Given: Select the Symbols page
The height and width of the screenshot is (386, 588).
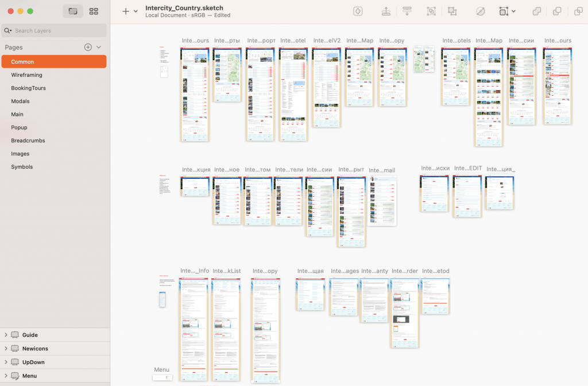Looking at the screenshot, I should (x=22, y=167).
